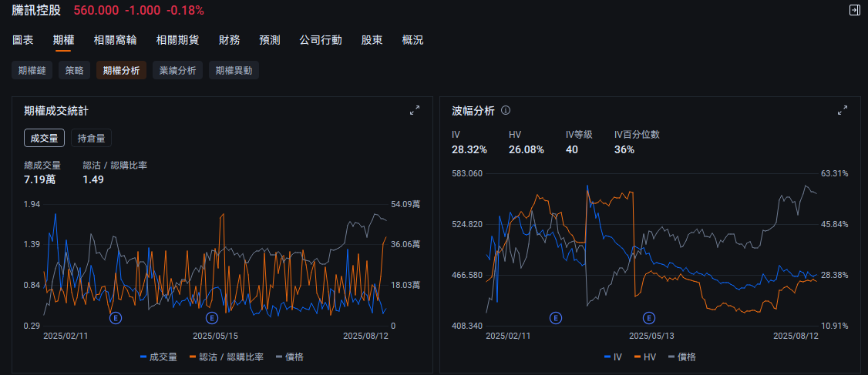
Task: Click the 期權鏈 button
Action: point(32,70)
